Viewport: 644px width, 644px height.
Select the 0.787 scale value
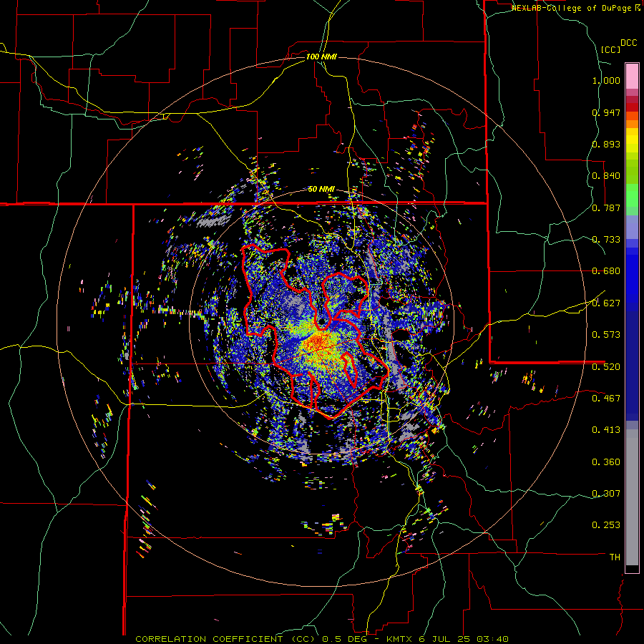pyautogui.click(x=606, y=208)
